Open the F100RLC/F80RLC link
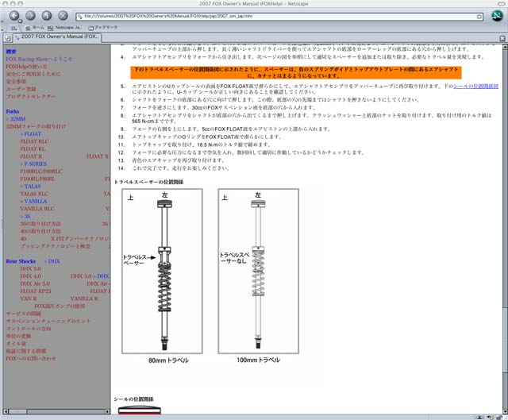508x420 pixels. pos(41,171)
